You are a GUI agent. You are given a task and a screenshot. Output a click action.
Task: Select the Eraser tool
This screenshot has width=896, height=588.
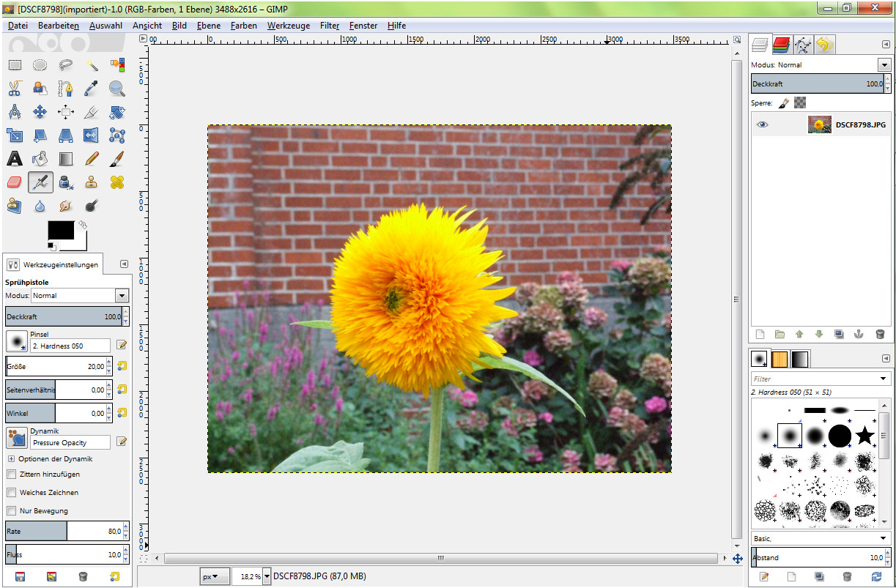coord(14,182)
